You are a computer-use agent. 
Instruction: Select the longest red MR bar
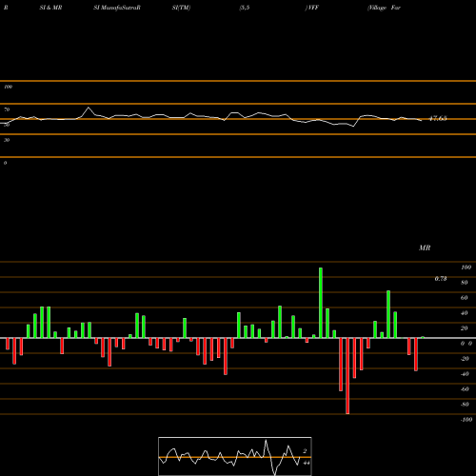(x=347, y=376)
